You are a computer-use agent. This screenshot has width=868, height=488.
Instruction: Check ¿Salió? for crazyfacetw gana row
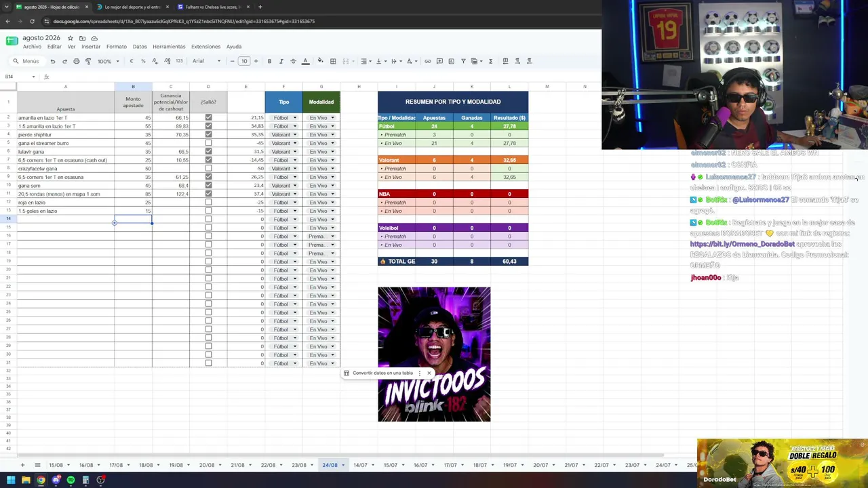208,168
